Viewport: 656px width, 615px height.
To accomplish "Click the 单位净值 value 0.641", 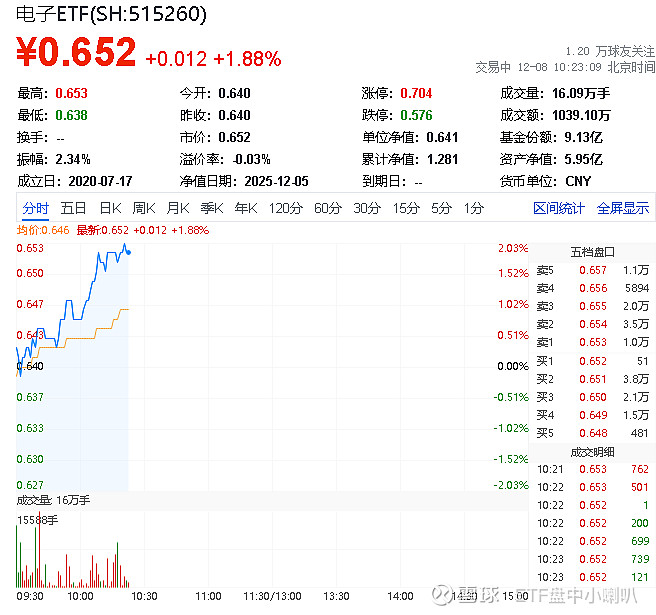I will click(x=442, y=137).
